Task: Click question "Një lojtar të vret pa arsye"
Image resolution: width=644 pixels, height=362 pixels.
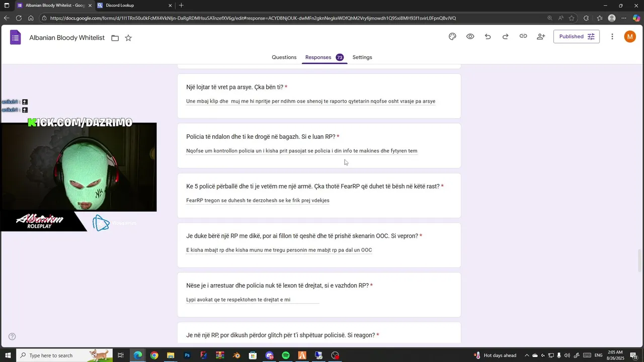Action: click(x=234, y=87)
